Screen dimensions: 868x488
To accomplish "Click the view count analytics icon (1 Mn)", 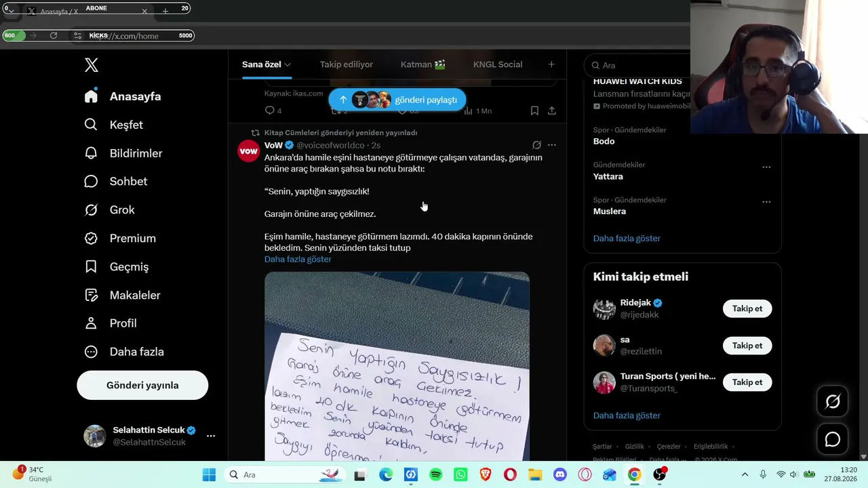I will pos(477,110).
